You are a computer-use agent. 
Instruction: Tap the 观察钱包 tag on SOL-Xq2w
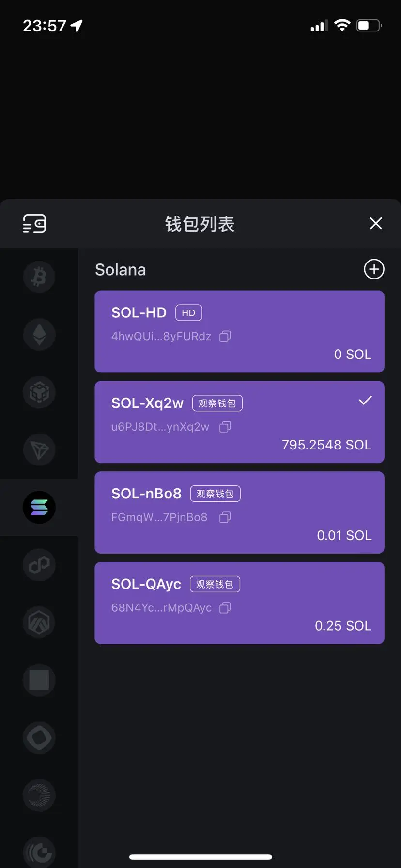(x=217, y=403)
